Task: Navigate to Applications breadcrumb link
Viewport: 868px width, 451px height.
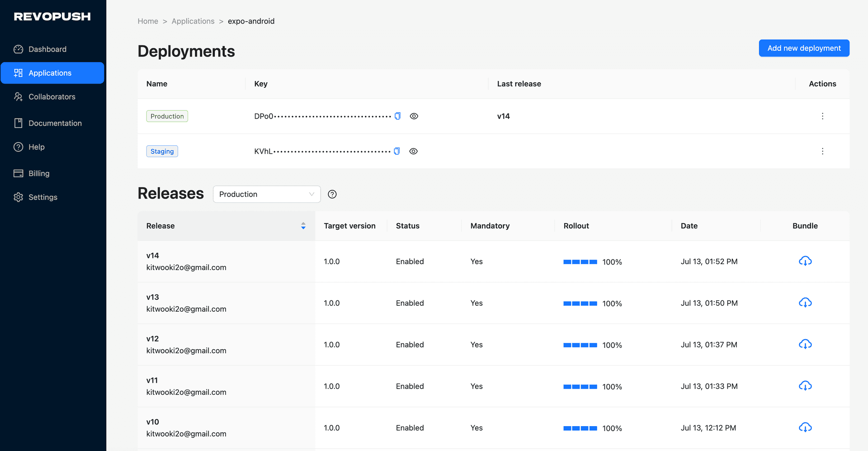Action: pyautogui.click(x=193, y=21)
